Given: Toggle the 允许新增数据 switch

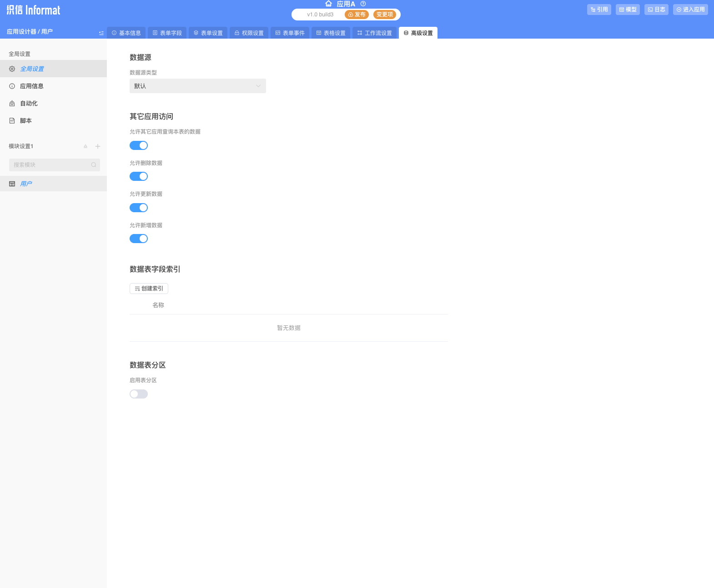Looking at the screenshot, I should (x=139, y=239).
